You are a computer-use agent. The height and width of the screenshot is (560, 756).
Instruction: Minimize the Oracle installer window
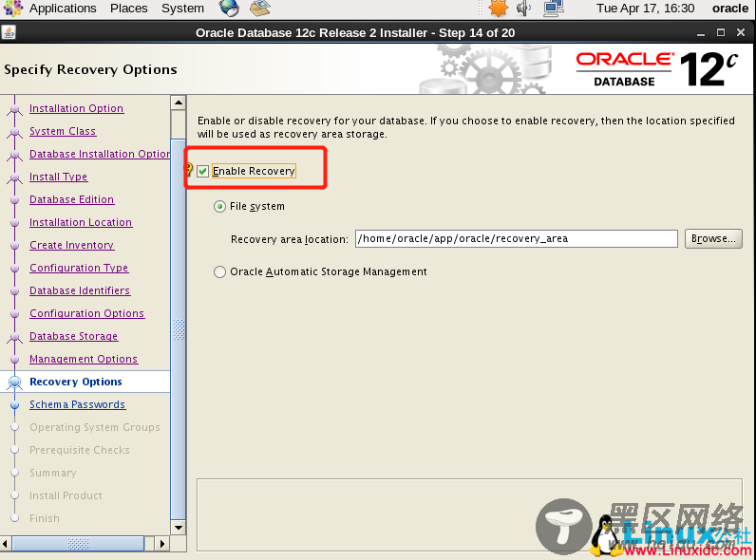coord(701,33)
